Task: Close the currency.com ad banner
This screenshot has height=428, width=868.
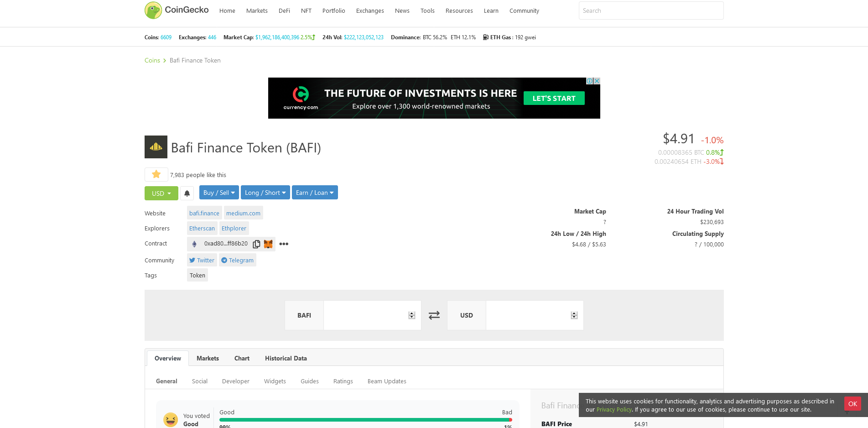Action: click(x=597, y=81)
